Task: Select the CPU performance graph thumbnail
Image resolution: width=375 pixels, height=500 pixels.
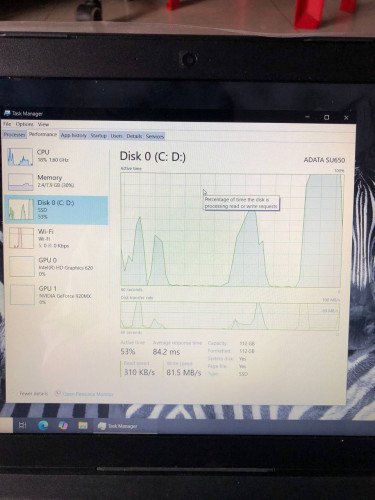Action: [21, 157]
